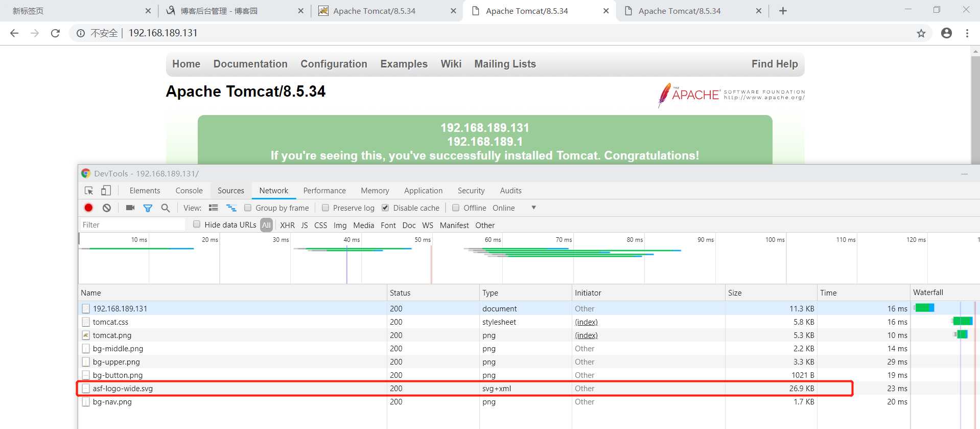Open a new browser tab
The image size is (980, 429).
(x=783, y=11)
